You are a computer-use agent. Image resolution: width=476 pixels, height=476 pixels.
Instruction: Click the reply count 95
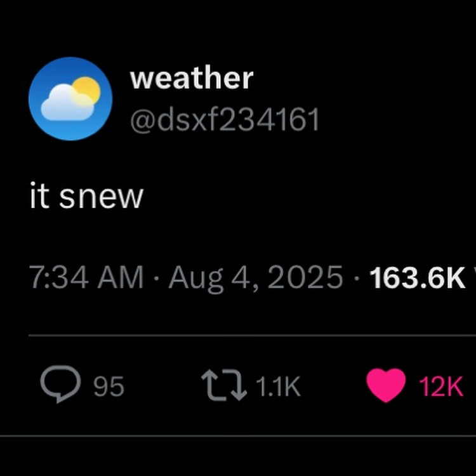(x=109, y=386)
